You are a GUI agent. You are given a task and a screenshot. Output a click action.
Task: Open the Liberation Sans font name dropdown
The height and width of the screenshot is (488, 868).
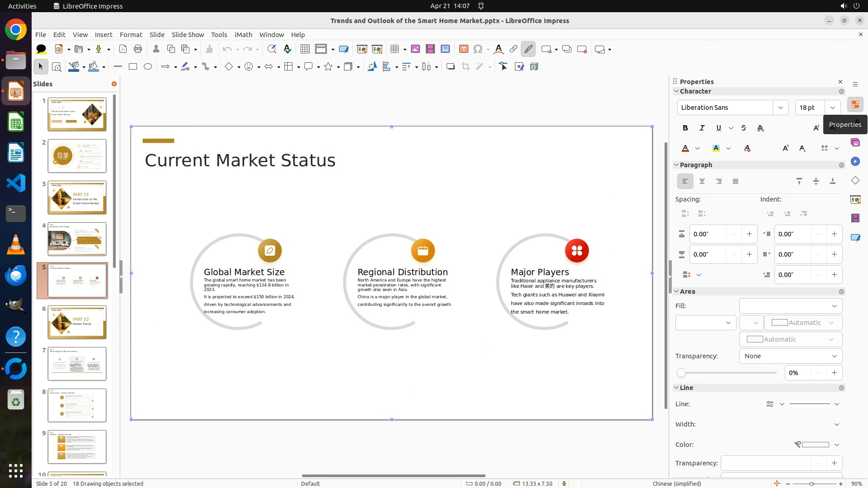[x=780, y=108]
